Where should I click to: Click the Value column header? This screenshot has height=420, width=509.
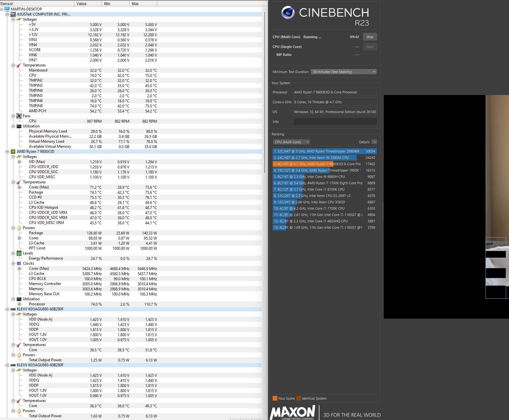(89, 3)
